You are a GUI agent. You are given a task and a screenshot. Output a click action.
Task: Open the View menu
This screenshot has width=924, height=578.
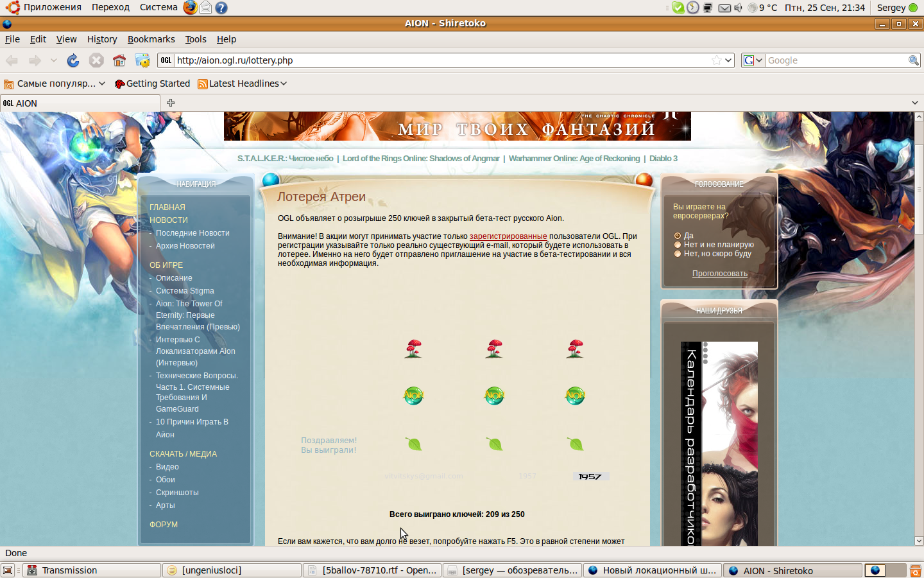[66, 39]
